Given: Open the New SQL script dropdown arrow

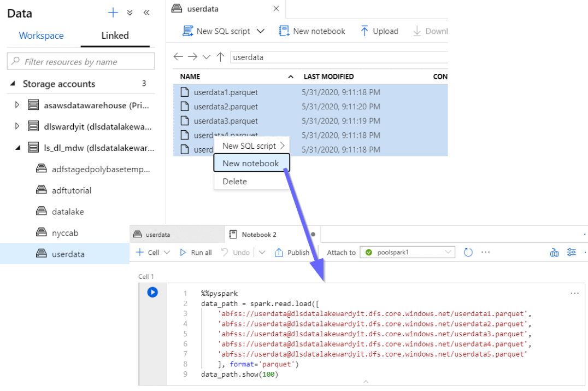Looking at the screenshot, I should 261,31.
